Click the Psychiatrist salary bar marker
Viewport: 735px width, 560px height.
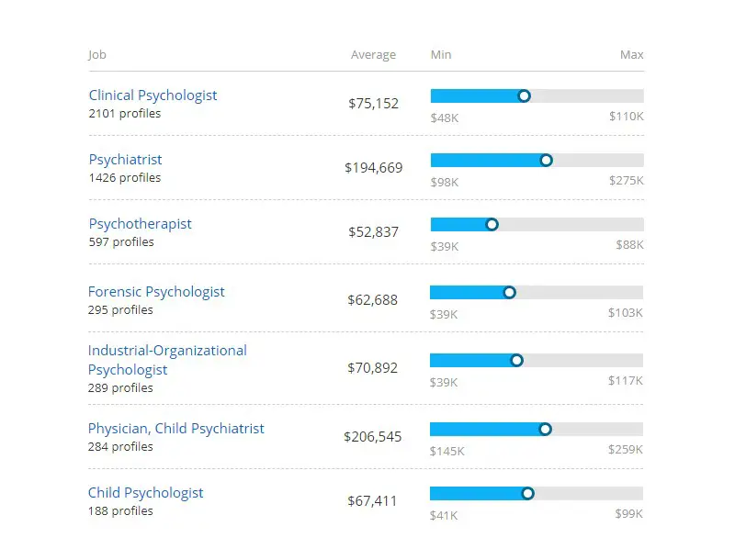(546, 160)
